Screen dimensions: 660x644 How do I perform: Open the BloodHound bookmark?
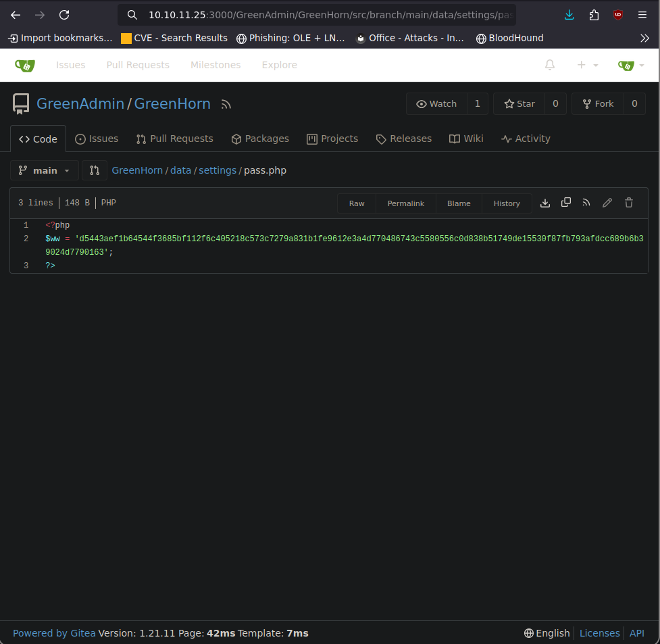tap(510, 39)
